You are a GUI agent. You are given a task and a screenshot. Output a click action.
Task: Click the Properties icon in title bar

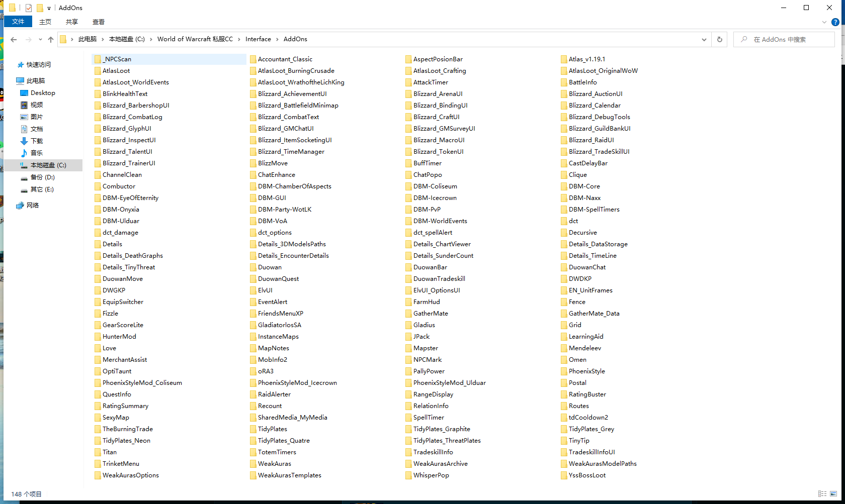[x=29, y=8]
